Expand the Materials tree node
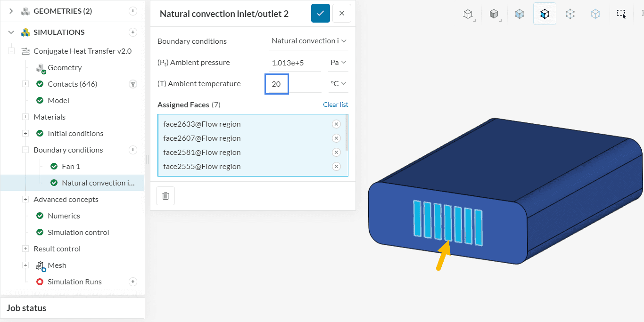Screen dimensions: 644x322 coord(25,117)
